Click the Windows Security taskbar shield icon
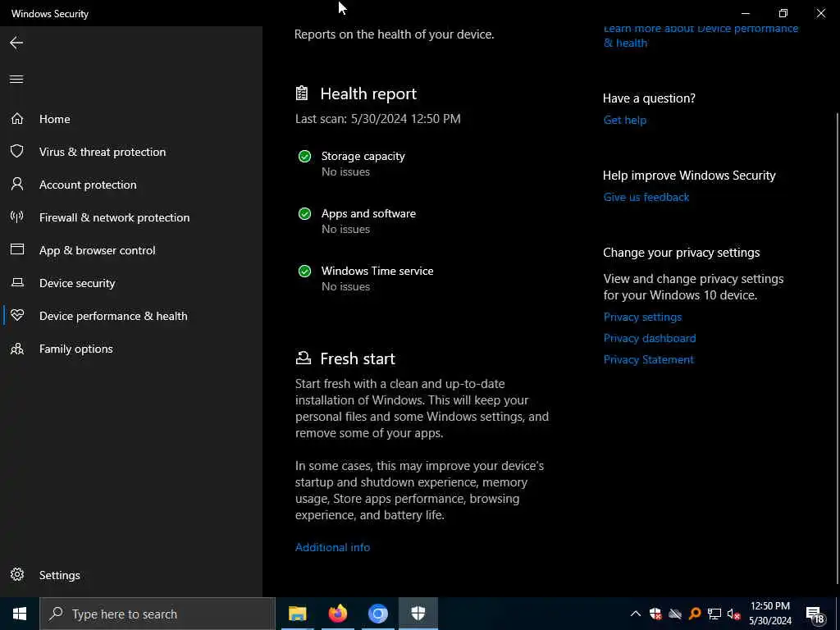 [x=418, y=614]
